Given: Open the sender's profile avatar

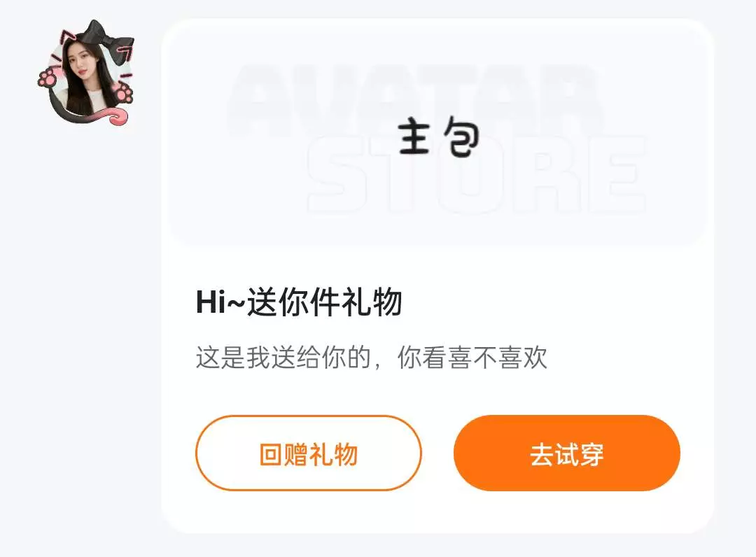Looking at the screenshot, I should point(85,73).
